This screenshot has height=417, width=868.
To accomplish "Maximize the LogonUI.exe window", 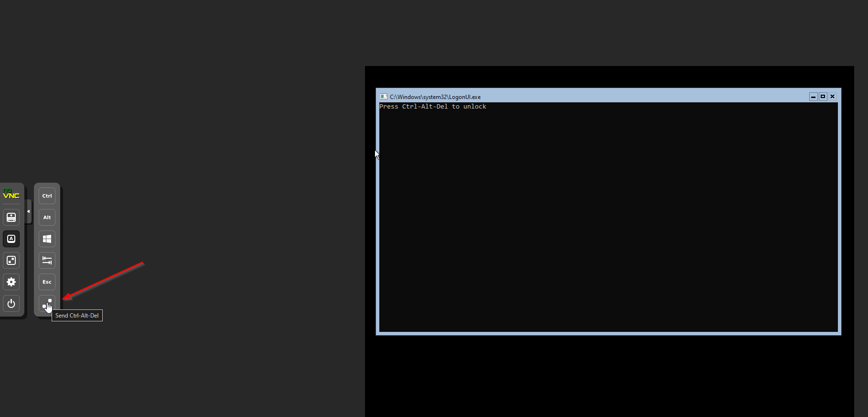I will click(x=823, y=97).
